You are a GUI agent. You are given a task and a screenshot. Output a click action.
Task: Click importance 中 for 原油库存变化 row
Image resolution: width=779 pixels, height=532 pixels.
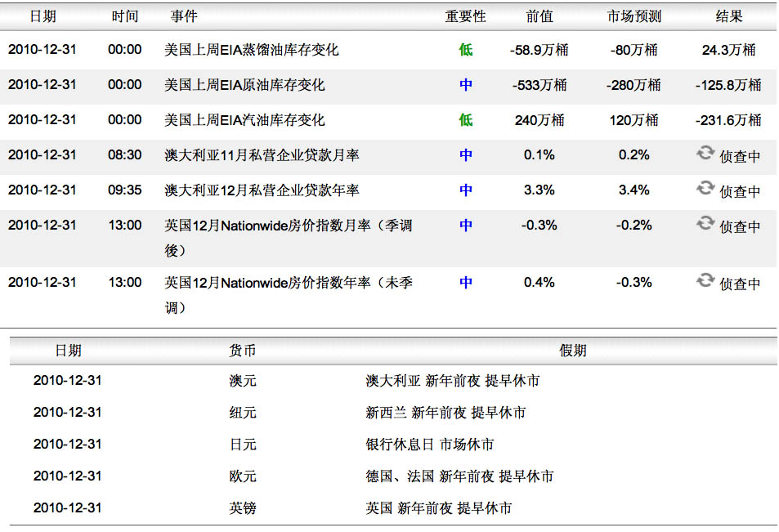coord(465,85)
